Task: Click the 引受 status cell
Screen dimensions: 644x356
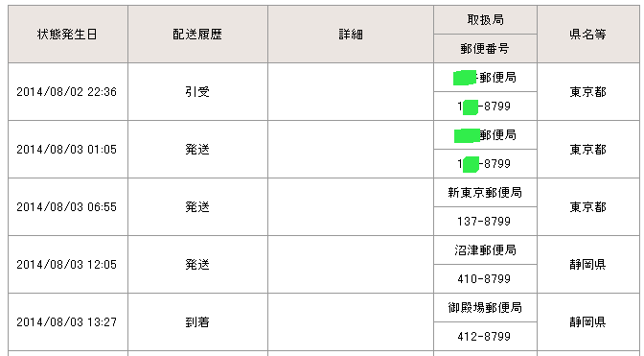Action: pyautogui.click(x=197, y=92)
